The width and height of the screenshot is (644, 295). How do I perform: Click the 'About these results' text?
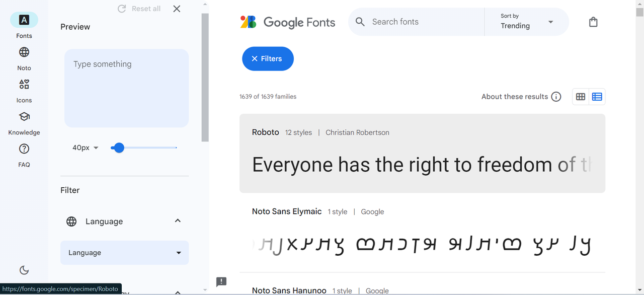[x=515, y=97]
